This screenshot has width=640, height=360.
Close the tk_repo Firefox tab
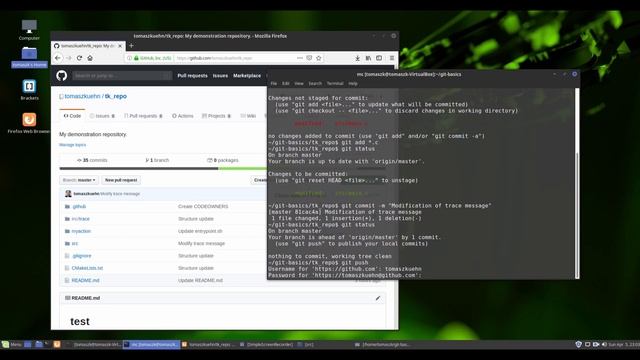click(120, 46)
